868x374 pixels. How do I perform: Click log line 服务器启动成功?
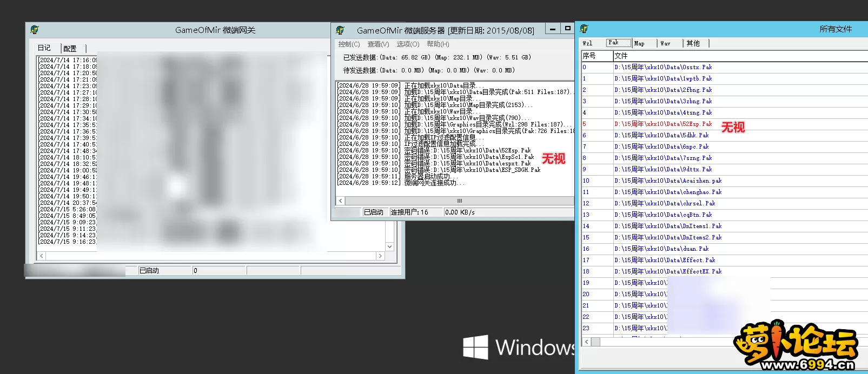tap(397, 177)
